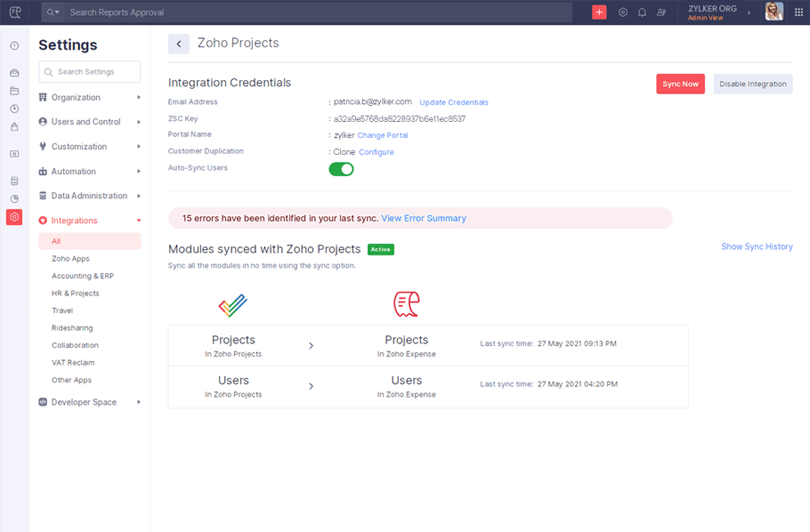Open quick create with the red plus icon

coord(599,12)
